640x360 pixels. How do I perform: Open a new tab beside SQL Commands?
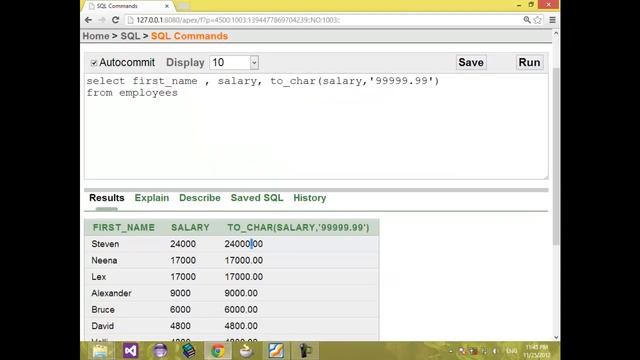pyautogui.click(x=183, y=6)
